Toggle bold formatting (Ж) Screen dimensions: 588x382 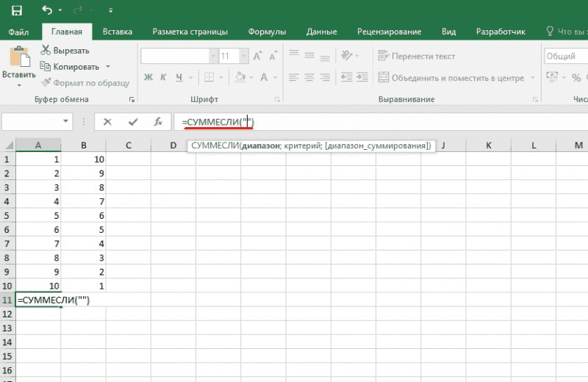pos(148,77)
